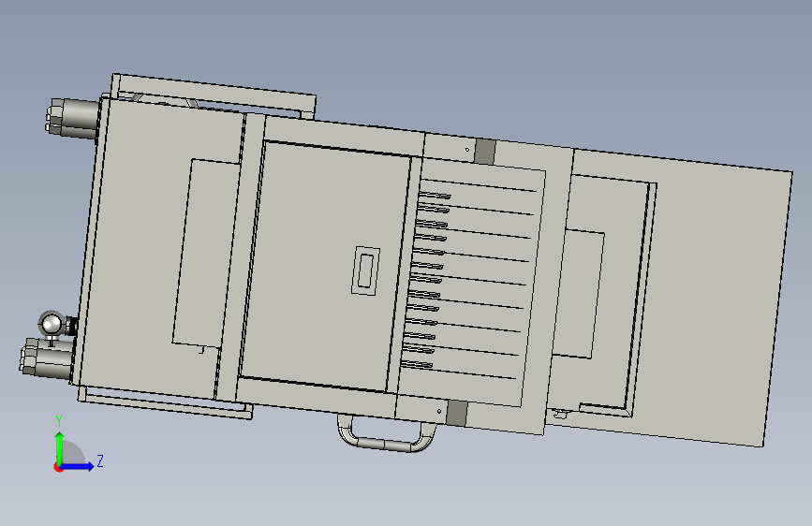Select the spherical ball fitting on the left side
This screenshot has width=812, height=526.
52,324
